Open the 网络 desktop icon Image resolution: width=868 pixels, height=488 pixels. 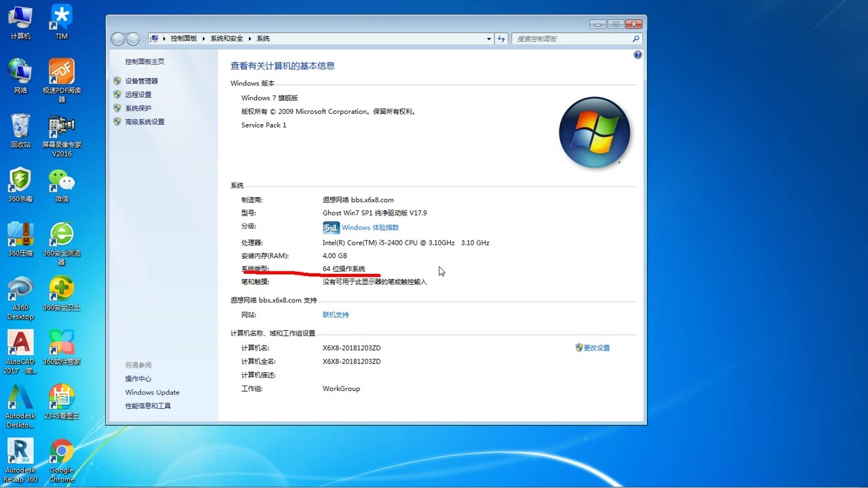point(20,76)
